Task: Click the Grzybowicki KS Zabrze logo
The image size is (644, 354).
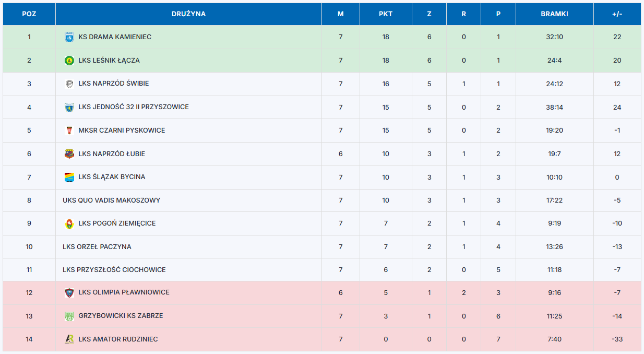Action: tap(69, 316)
